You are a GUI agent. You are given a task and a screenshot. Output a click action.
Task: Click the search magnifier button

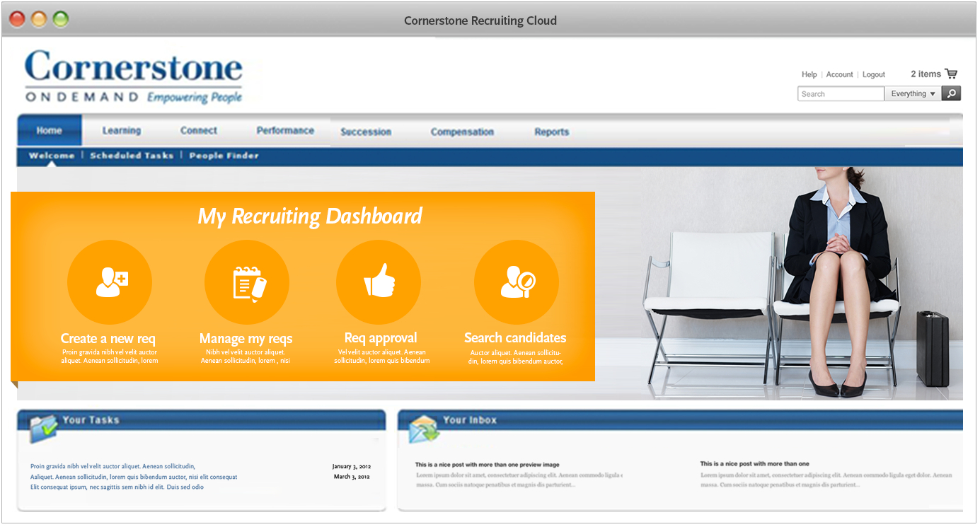[951, 93]
